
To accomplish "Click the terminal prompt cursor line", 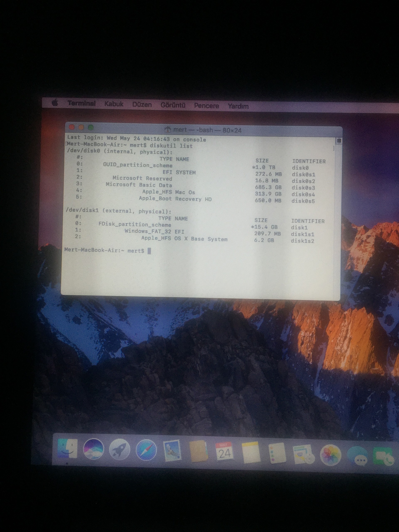I will click(x=149, y=251).
